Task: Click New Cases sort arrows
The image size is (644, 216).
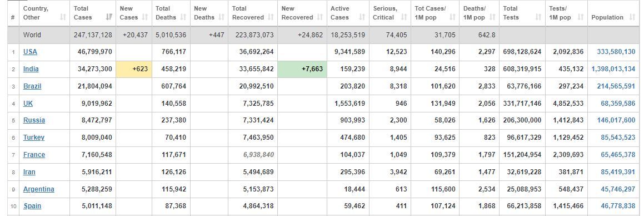Action: [145, 17]
